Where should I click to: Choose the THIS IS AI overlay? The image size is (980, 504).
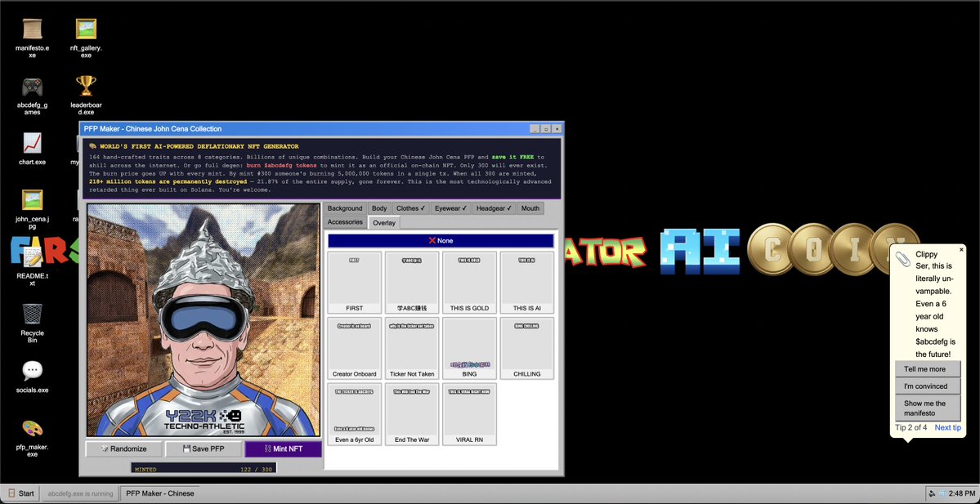tap(527, 283)
